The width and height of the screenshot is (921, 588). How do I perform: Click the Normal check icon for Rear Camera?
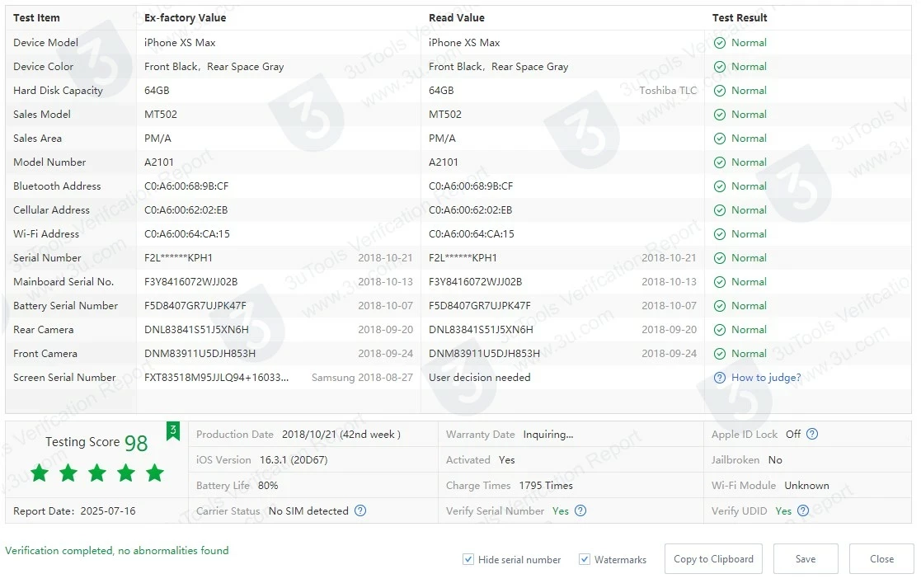720,330
